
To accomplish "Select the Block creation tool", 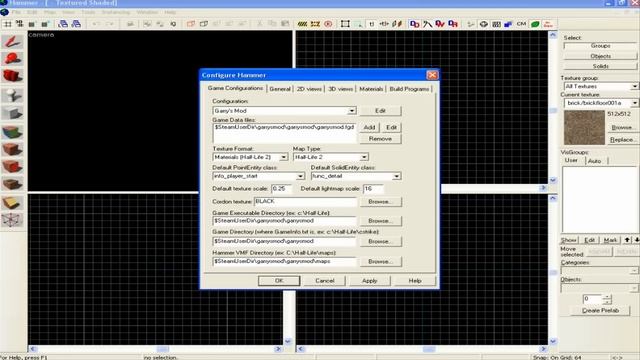I will [x=12, y=113].
